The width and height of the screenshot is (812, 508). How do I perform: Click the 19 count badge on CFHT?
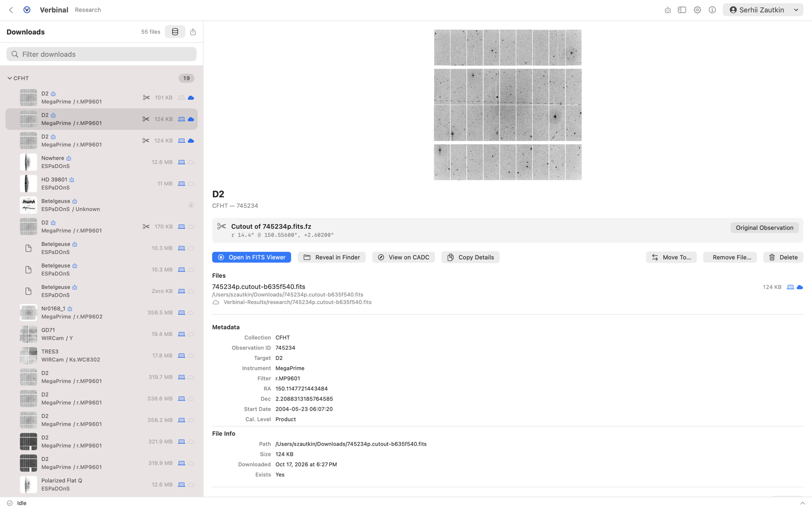click(x=186, y=78)
